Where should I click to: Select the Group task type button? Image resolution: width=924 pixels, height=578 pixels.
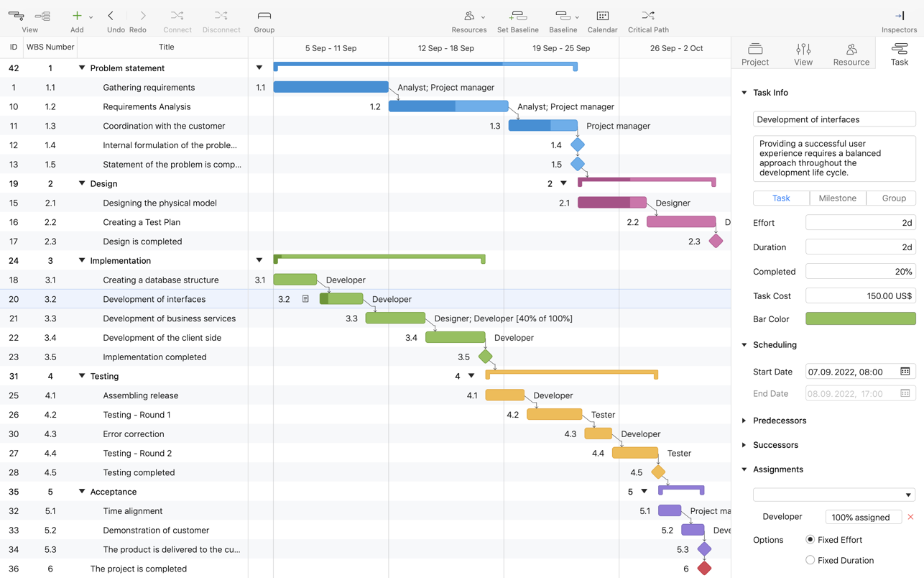893,198
